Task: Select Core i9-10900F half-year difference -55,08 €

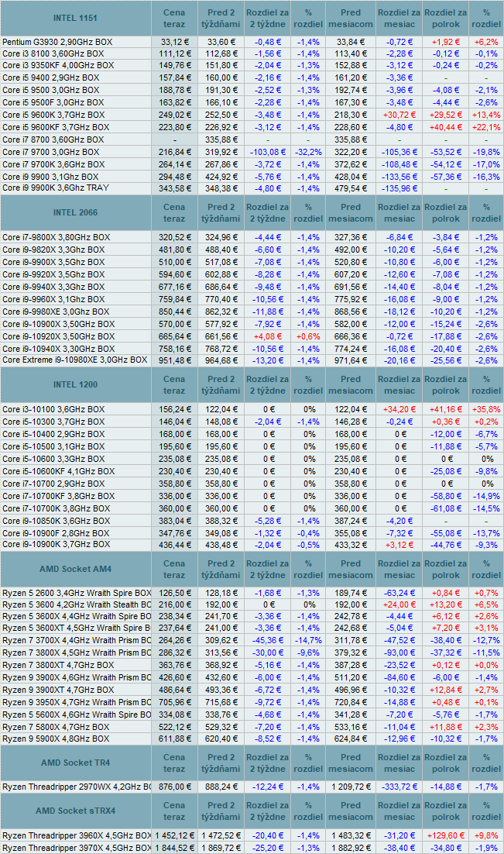Action: point(446,533)
